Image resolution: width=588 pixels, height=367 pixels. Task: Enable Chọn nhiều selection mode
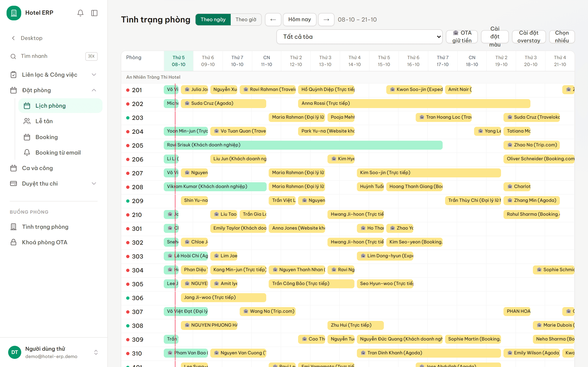(562, 37)
